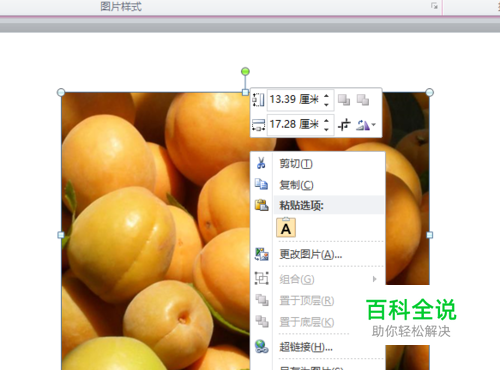Choose the paste option 'A' button
Image resolution: width=500 pixels, height=370 pixels.
tap(286, 228)
